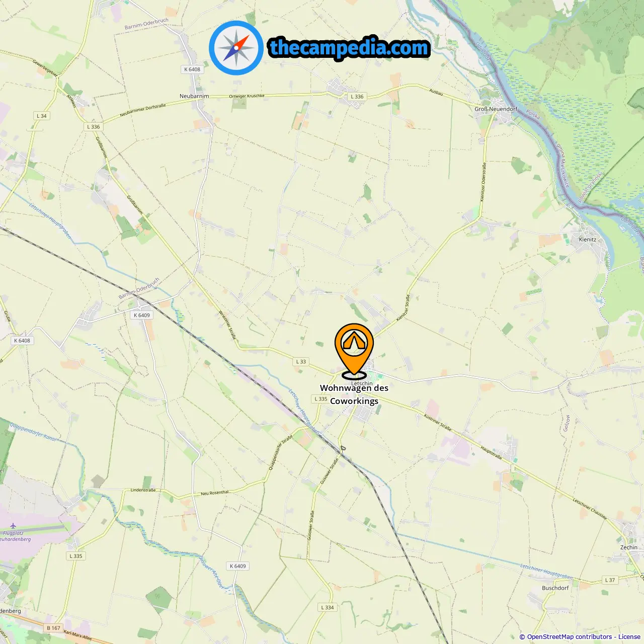Click the Buschdorf village label

[555, 588]
